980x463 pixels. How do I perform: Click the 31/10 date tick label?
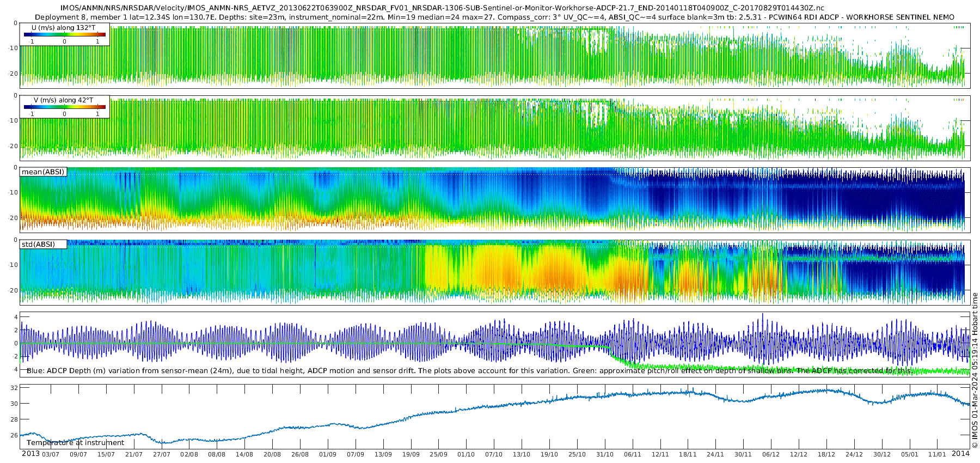click(605, 454)
